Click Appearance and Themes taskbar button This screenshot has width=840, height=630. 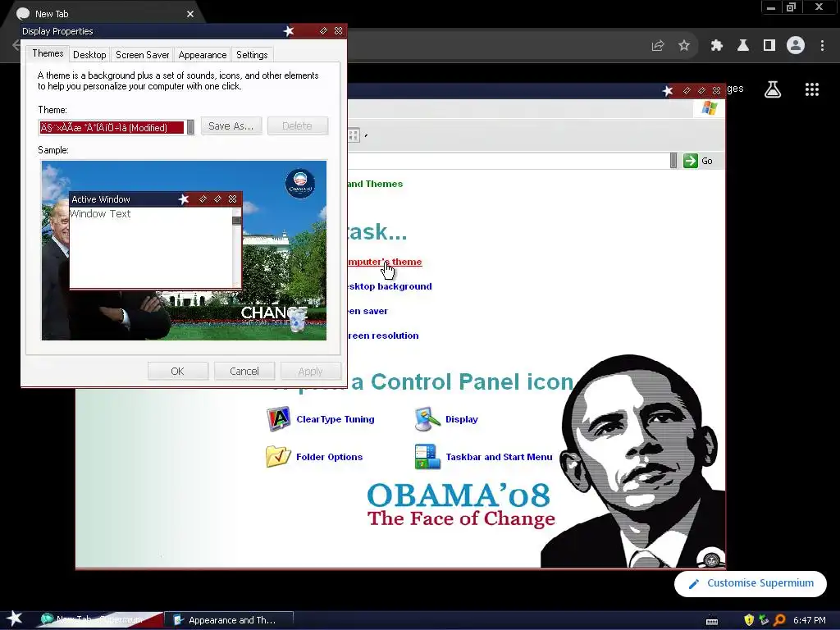[229, 620]
